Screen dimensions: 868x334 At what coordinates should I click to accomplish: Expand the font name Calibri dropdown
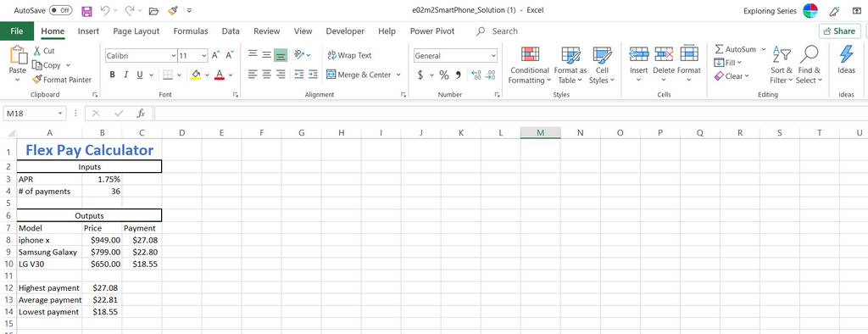click(x=173, y=55)
